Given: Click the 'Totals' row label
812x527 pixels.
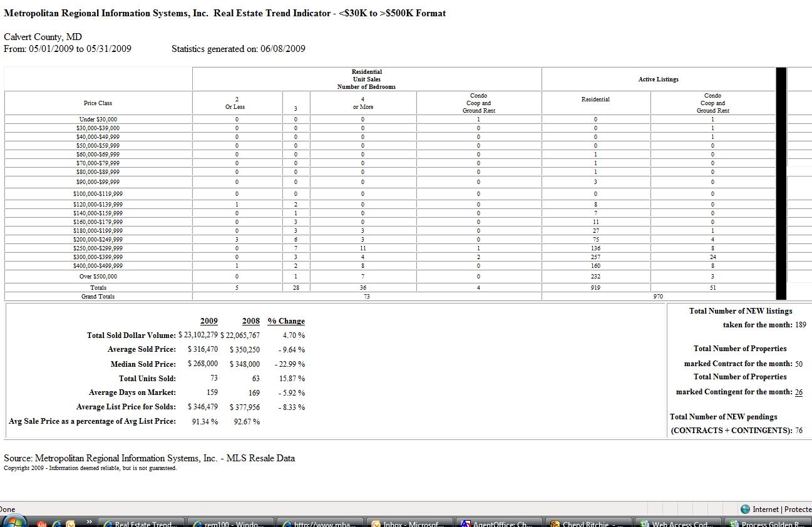Looking at the screenshot, I should coord(98,288).
